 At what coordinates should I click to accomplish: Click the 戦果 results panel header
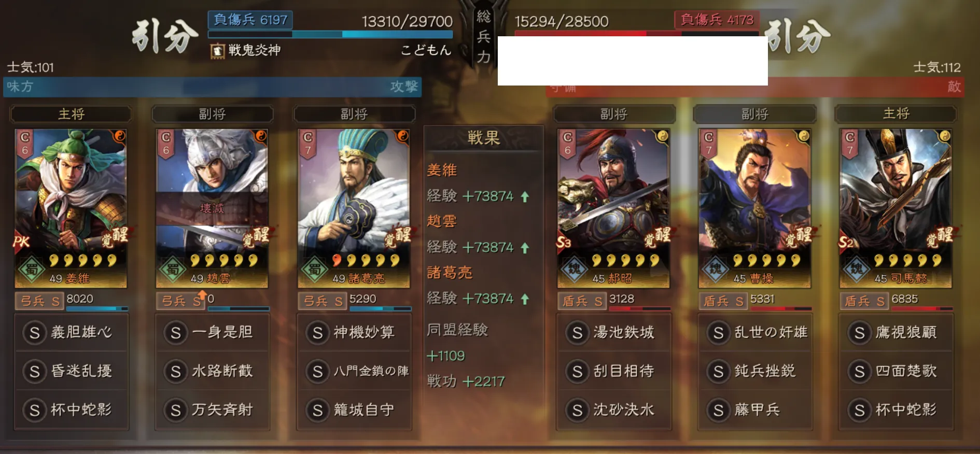(483, 138)
